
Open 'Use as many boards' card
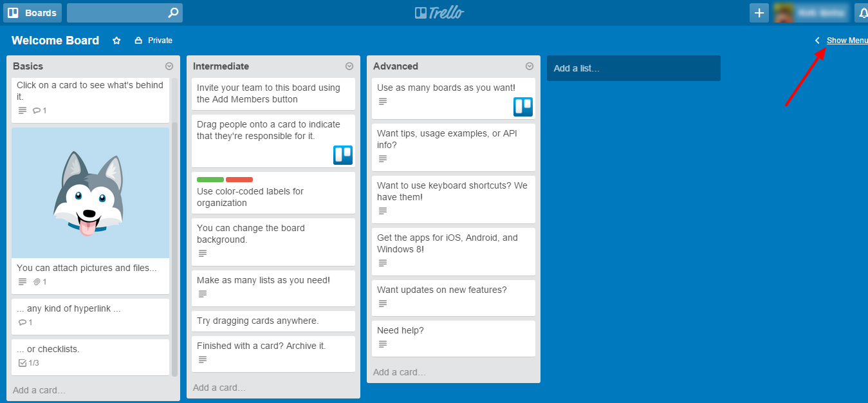tap(454, 98)
